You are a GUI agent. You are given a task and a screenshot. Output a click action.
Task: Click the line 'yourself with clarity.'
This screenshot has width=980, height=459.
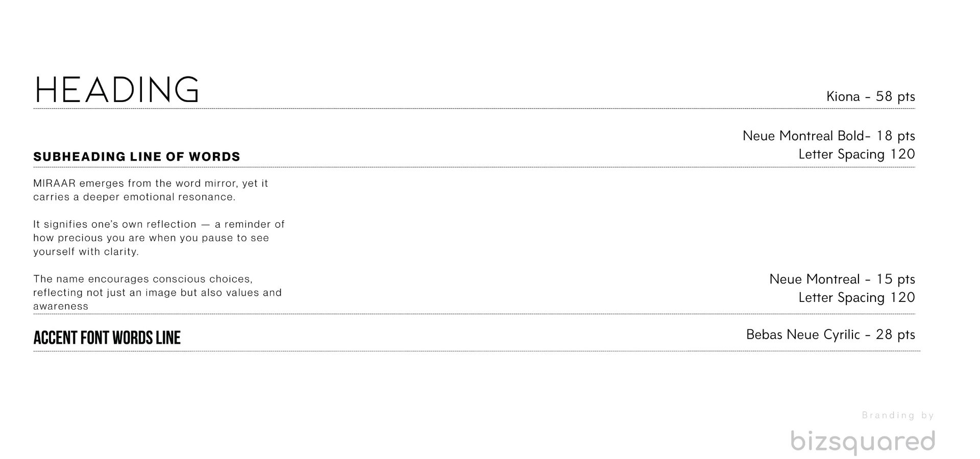point(86,251)
